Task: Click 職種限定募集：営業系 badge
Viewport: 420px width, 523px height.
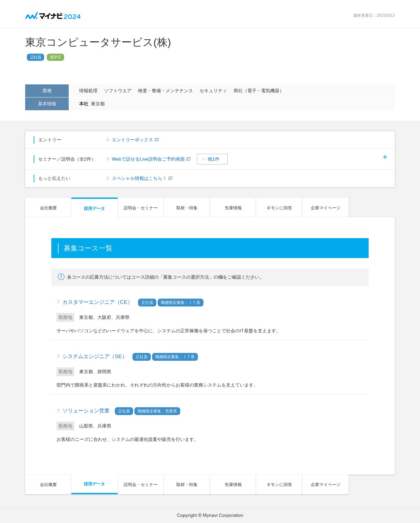Action: 157,411
